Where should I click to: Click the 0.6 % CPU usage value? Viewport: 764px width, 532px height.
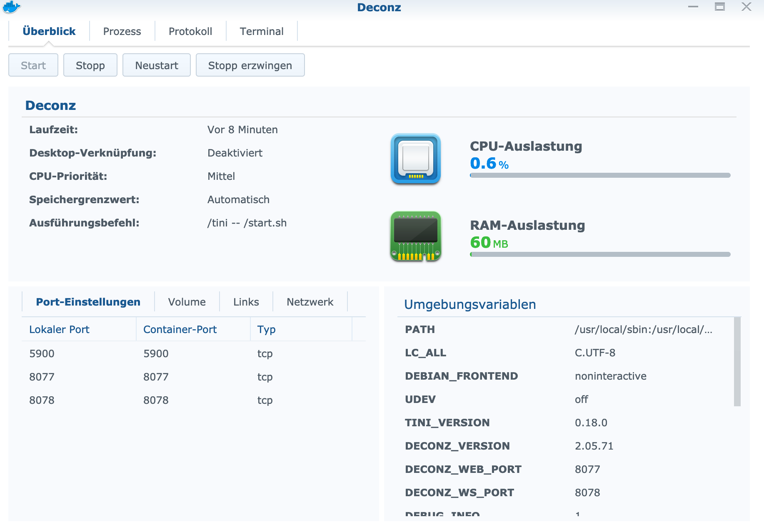point(489,163)
